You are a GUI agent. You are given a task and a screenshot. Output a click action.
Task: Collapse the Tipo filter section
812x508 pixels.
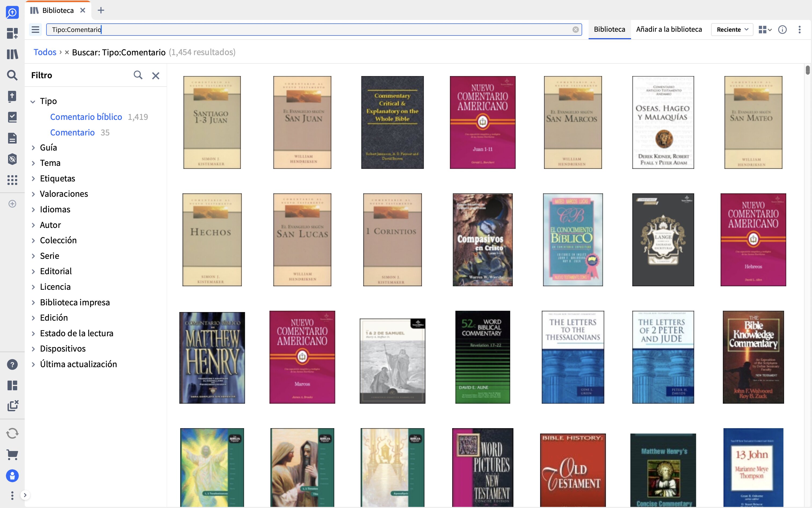tap(33, 102)
